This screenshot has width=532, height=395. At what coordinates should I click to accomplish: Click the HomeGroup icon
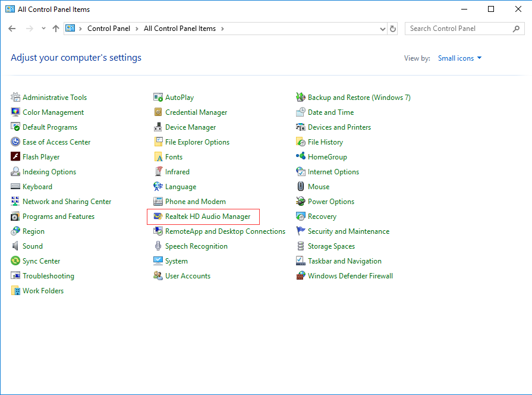[301, 156]
